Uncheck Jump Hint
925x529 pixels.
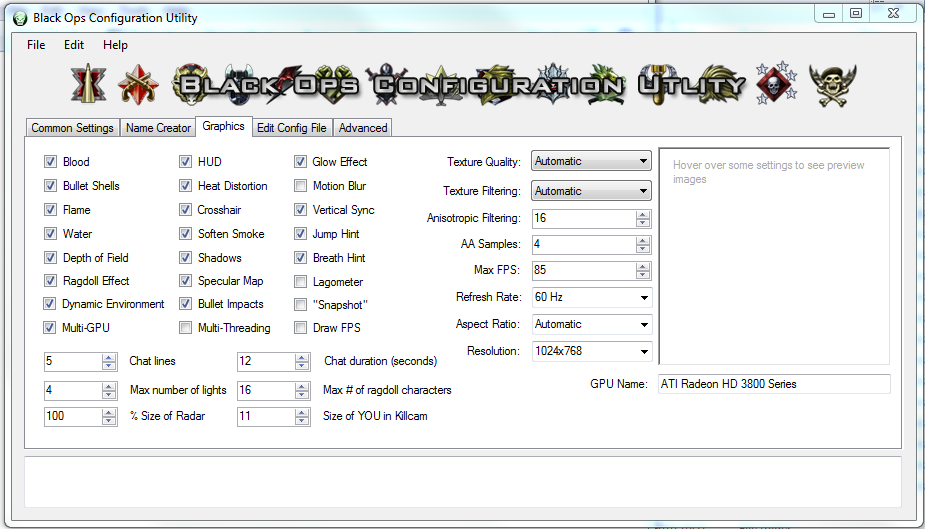300,234
